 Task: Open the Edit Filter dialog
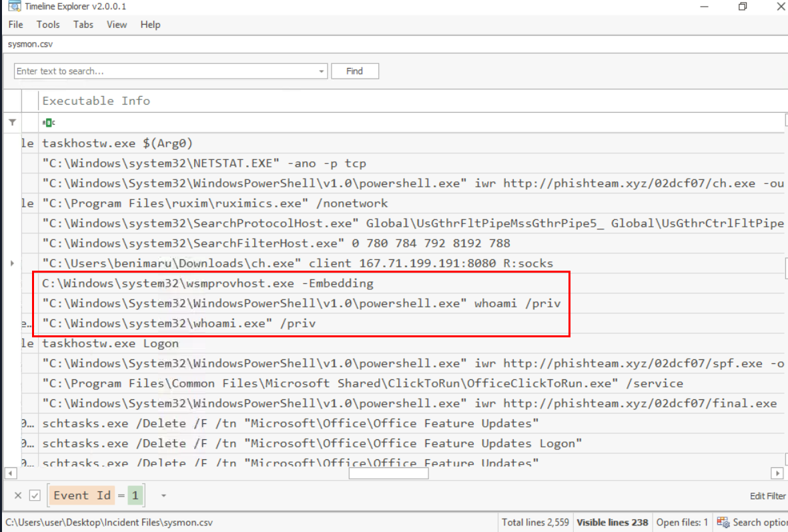coord(767,496)
